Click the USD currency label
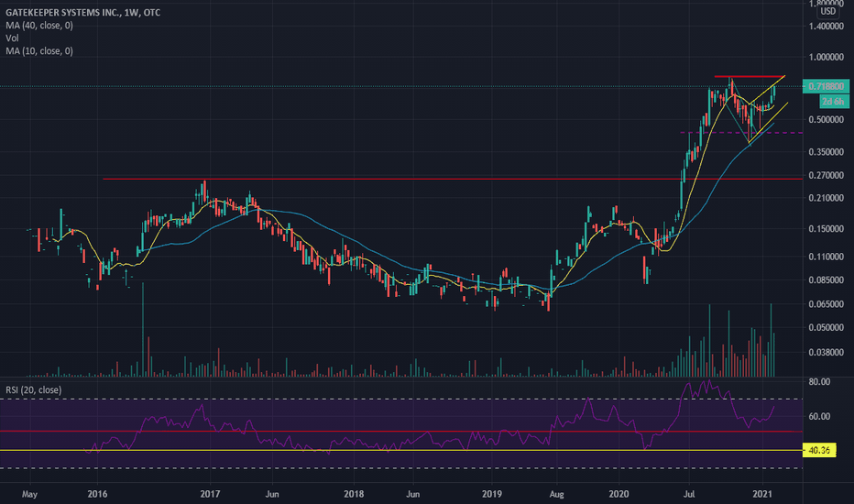 (x=827, y=11)
